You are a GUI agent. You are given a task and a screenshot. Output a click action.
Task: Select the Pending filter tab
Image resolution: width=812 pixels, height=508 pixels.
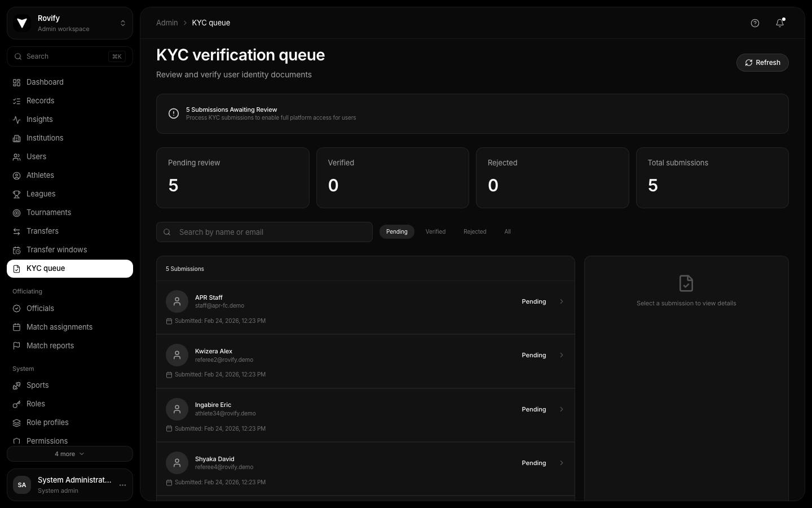[397, 232]
